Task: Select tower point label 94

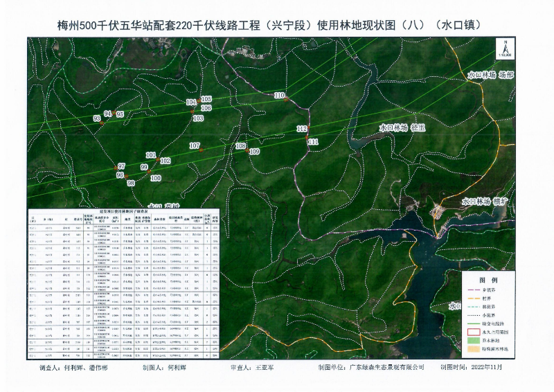Action: (x=108, y=114)
